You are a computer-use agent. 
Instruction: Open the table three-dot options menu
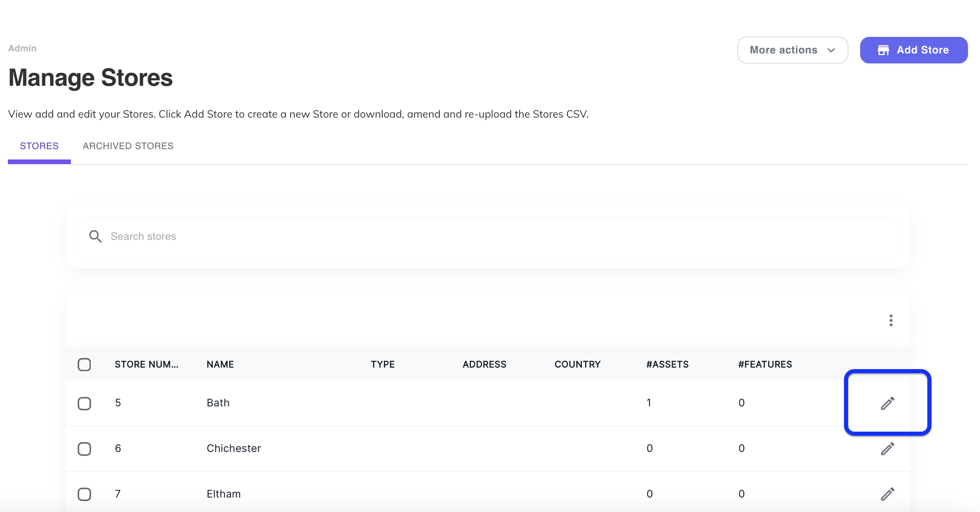(x=890, y=320)
